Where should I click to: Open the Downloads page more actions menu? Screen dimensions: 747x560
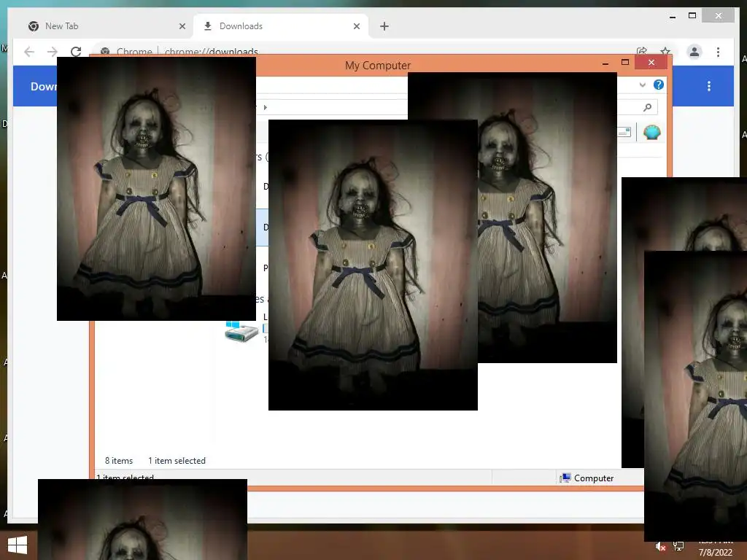(x=709, y=86)
